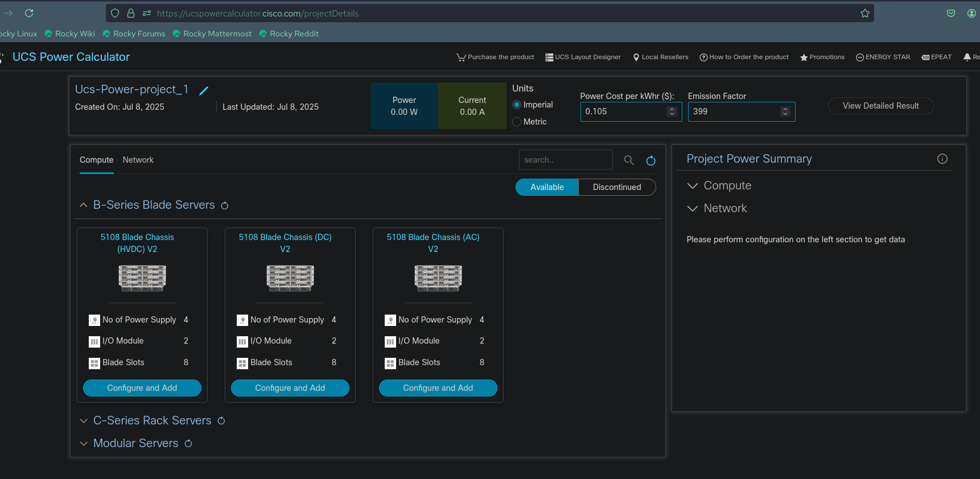The height and width of the screenshot is (479, 980).
Task: Click 5108 Blade Chassis (HVDC) V2 image
Action: click(142, 278)
